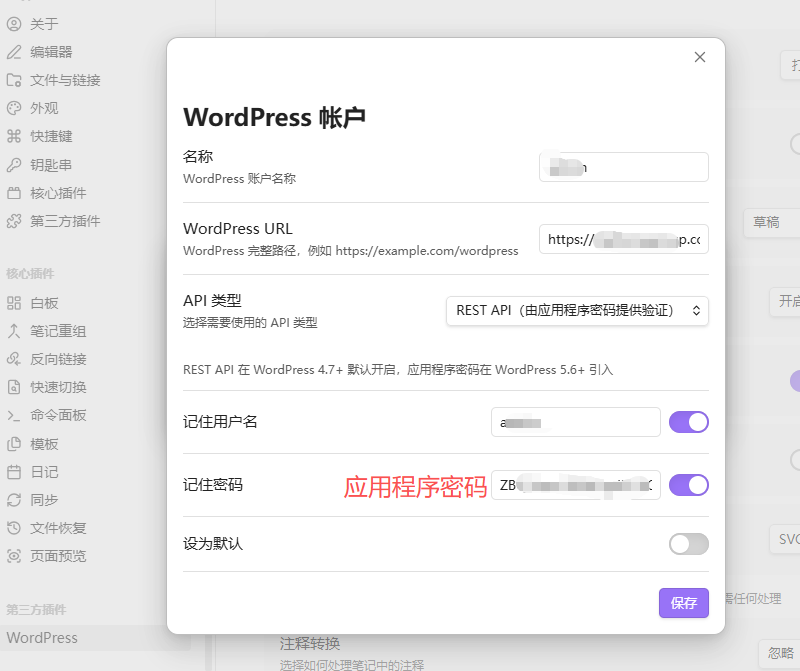This screenshot has height=671, width=800.
Task: Open the 钥匙串 key icon
Action: 14,165
